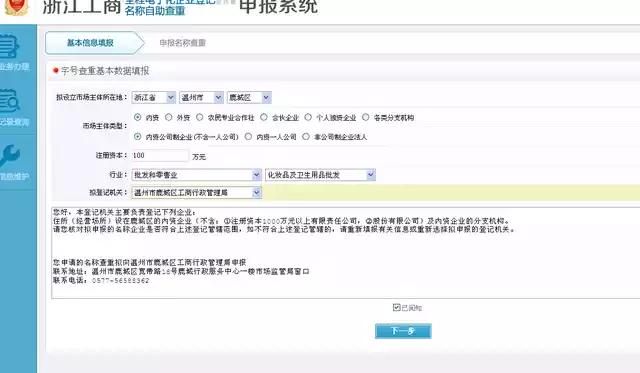The width and height of the screenshot is (640, 373).
Task: Click the 市场主体类型 field label
Action: [105, 126]
